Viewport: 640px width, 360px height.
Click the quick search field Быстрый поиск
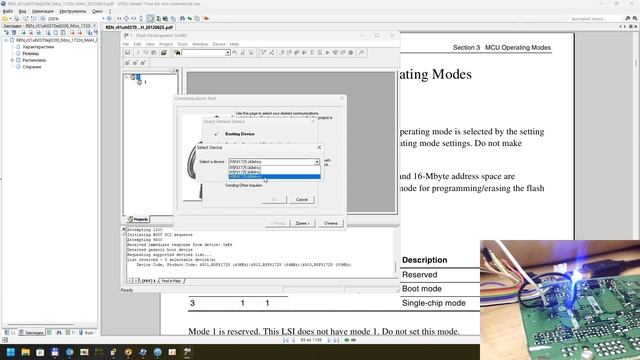pos(595,19)
